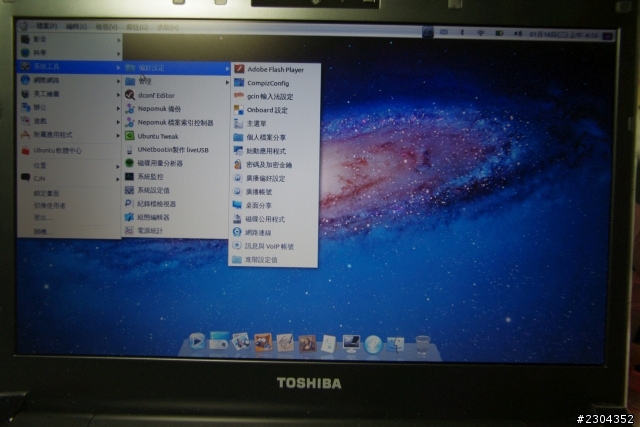Click the play-button icon in the dock
This screenshot has height=427, width=640.
coord(197,341)
